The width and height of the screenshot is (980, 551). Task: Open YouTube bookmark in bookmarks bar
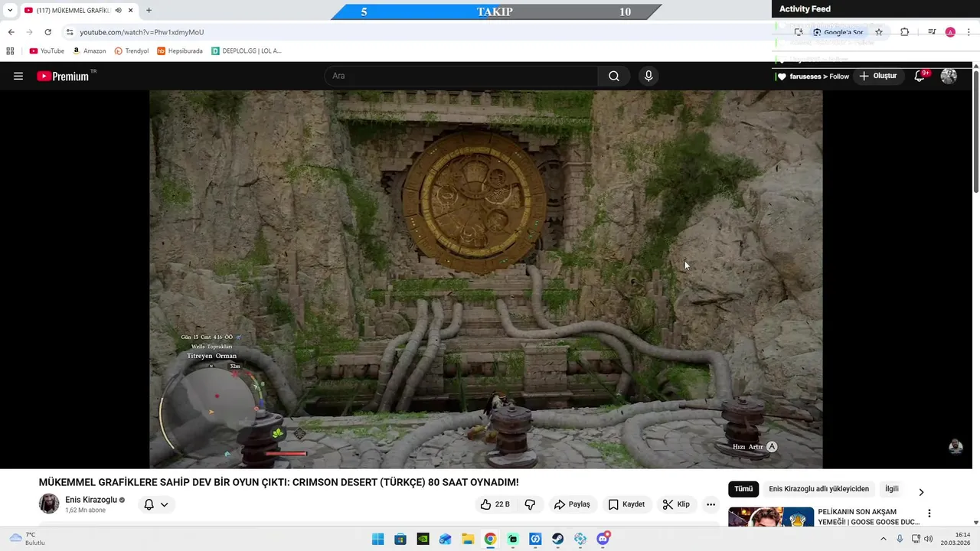(x=47, y=51)
